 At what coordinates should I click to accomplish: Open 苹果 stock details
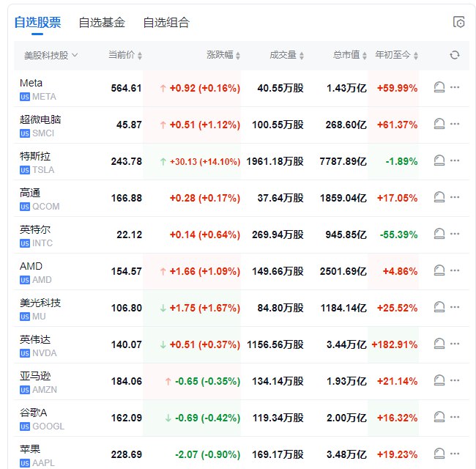[x=30, y=449]
